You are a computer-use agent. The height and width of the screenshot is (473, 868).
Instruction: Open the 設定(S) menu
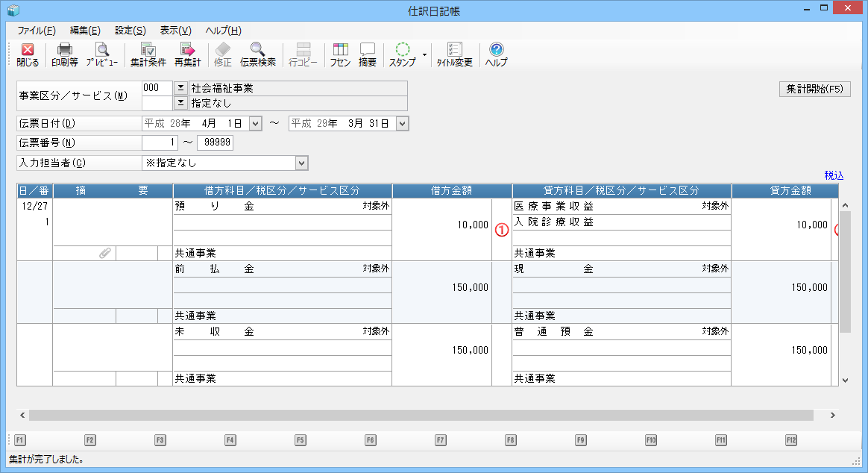coord(130,31)
